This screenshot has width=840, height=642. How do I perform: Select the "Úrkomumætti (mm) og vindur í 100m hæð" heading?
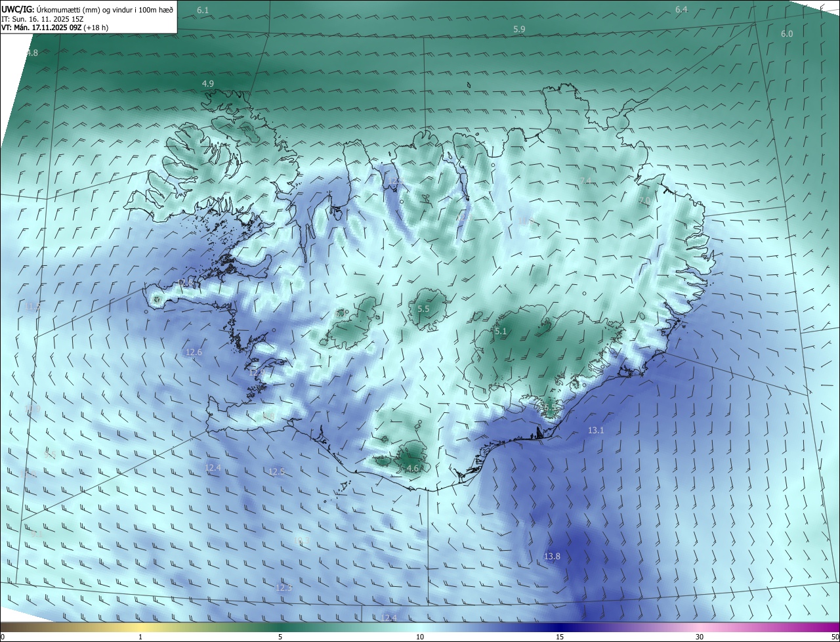click(x=105, y=9)
